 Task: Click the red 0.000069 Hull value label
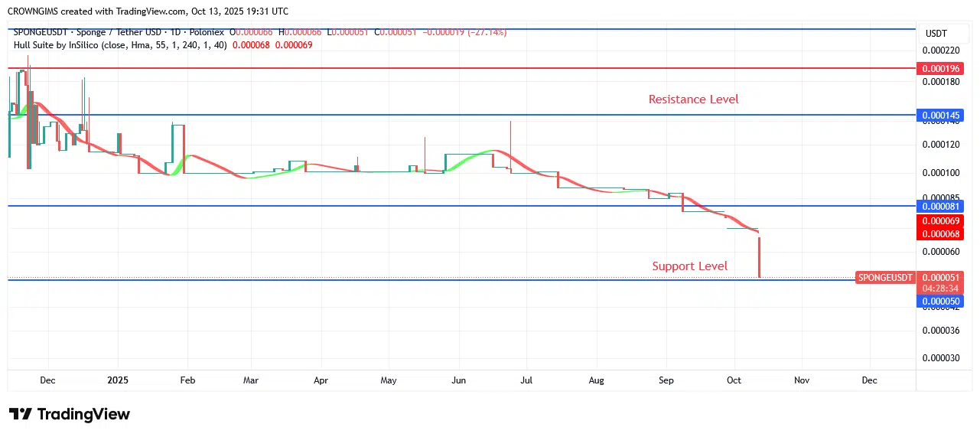(941, 220)
